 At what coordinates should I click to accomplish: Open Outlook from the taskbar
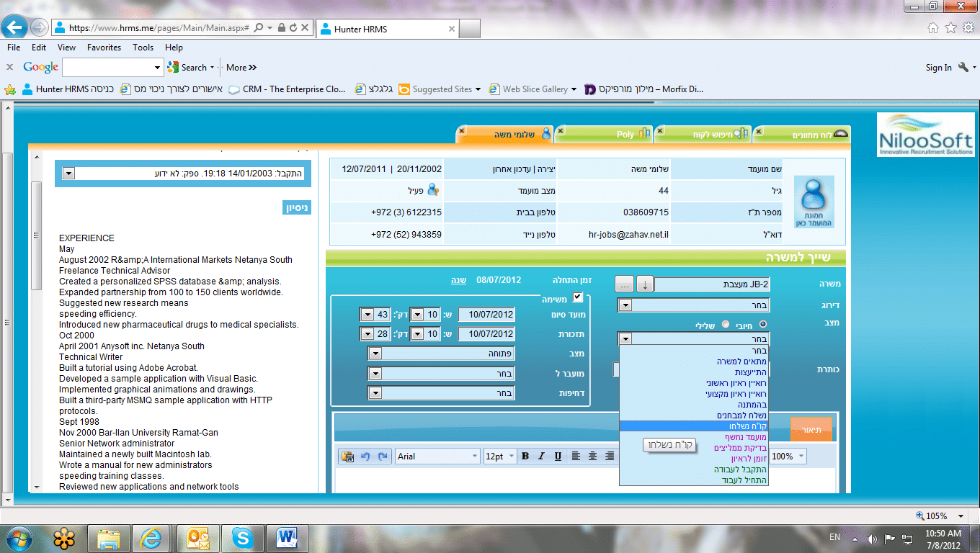tap(197, 537)
